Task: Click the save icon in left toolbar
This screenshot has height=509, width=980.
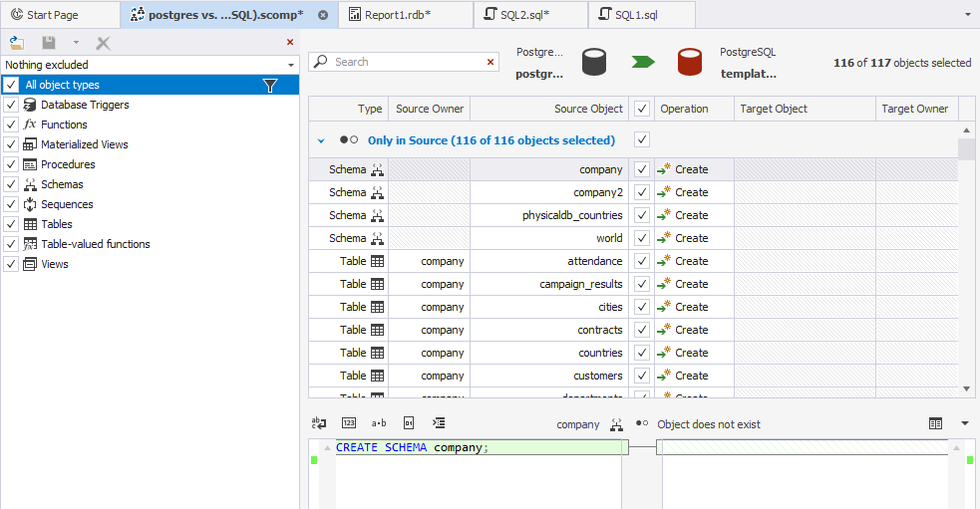Action: pyautogui.click(x=49, y=43)
